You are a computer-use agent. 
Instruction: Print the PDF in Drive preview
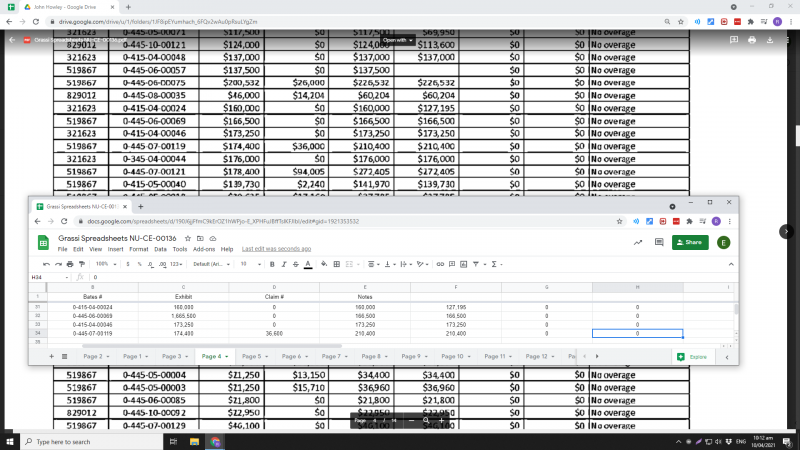point(752,40)
